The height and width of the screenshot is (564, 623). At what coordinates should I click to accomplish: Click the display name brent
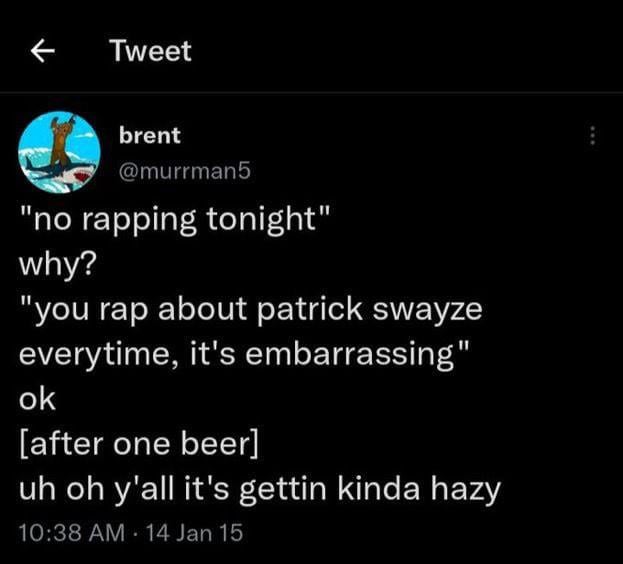pyautogui.click(x=149, y=135)
